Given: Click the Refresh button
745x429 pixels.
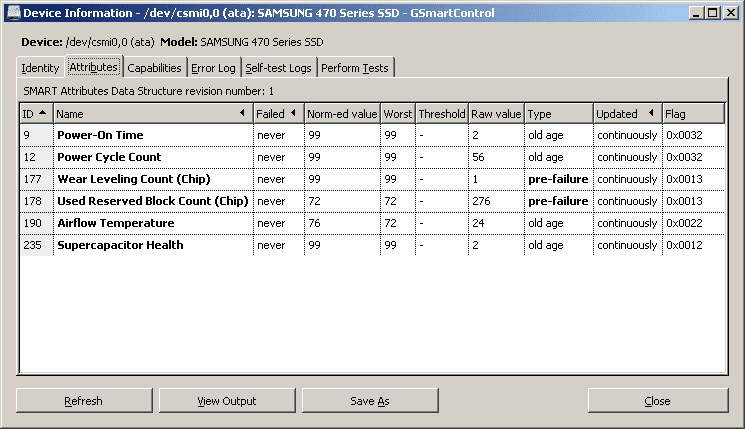Looking at the screenshot, I should pyautogui.click(x=84, y=400).
